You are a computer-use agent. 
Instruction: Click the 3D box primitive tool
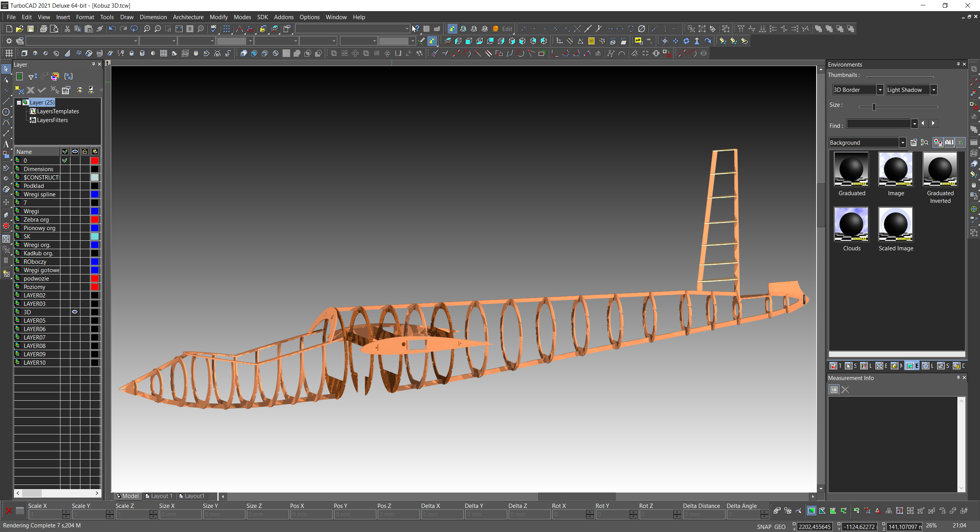coord(24,53)
